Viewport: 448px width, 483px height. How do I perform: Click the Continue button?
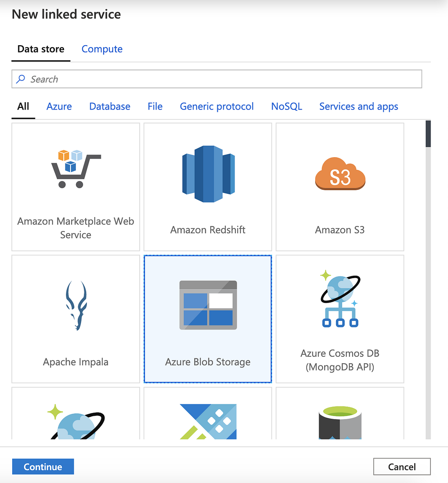point(43,466)
